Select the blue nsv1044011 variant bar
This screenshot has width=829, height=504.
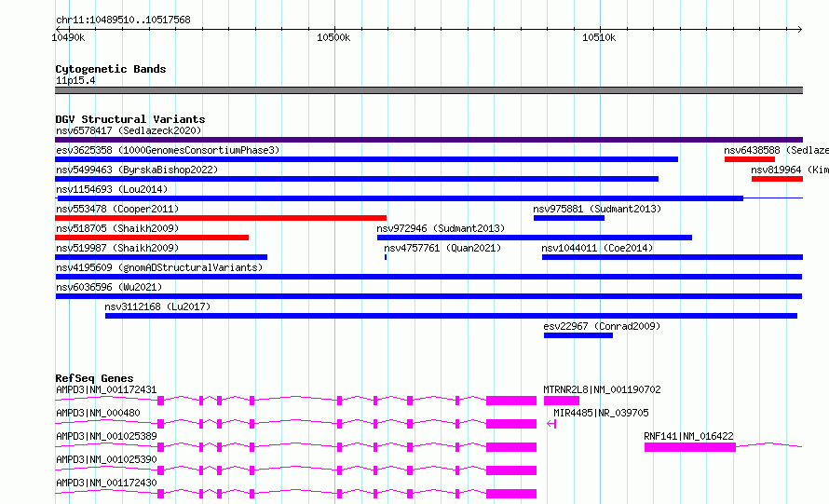(x=673, y=257)
